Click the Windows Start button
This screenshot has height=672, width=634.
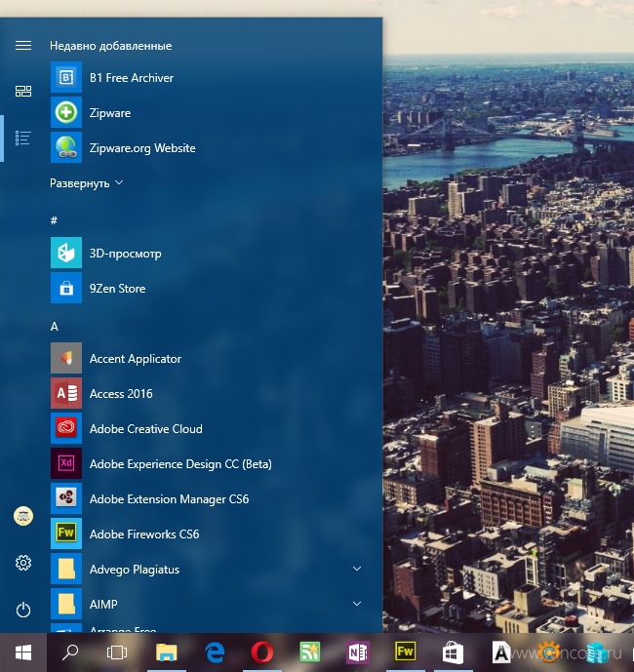point(23,652)
